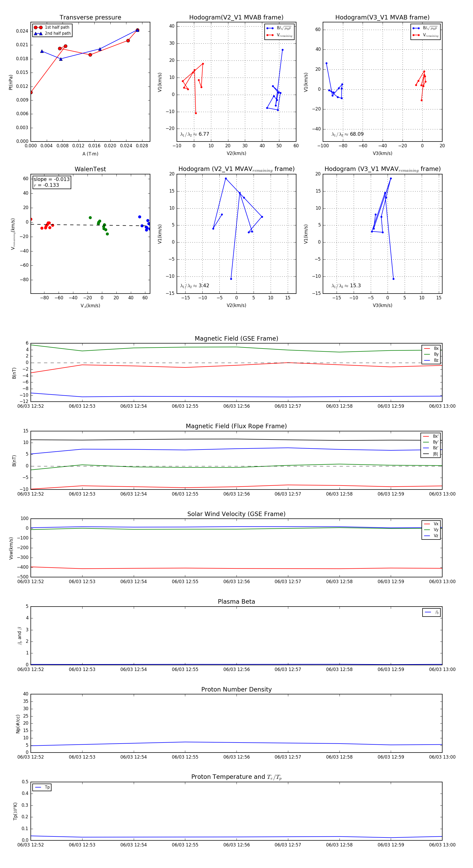
Task: Select the Vz legend entry
Action: 431,536
